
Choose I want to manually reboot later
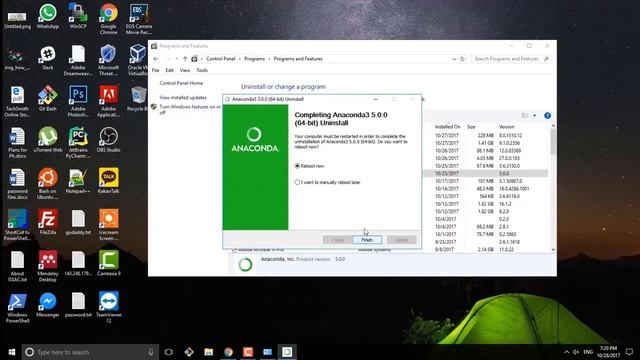click(328, 182)
